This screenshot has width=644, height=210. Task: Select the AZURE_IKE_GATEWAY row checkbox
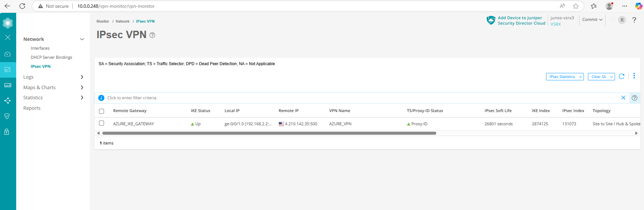[101, 123]
